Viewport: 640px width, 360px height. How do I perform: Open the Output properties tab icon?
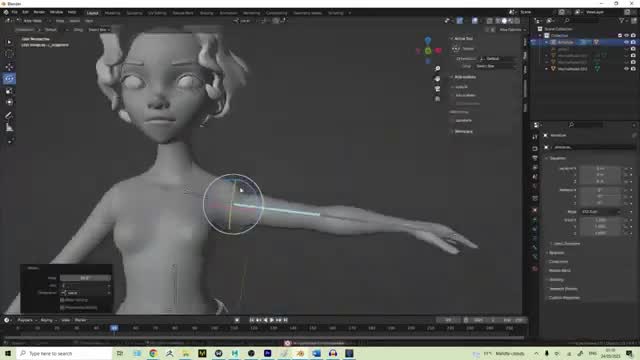535,158
